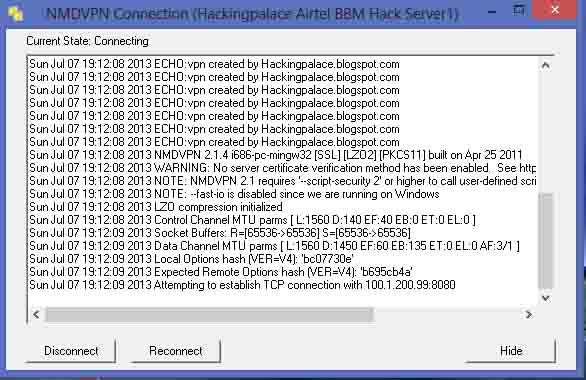Viewport: 586px width, 380px height.
Task: Maximize the NMDVPN Connection window
Action: [x=518, y=10]
